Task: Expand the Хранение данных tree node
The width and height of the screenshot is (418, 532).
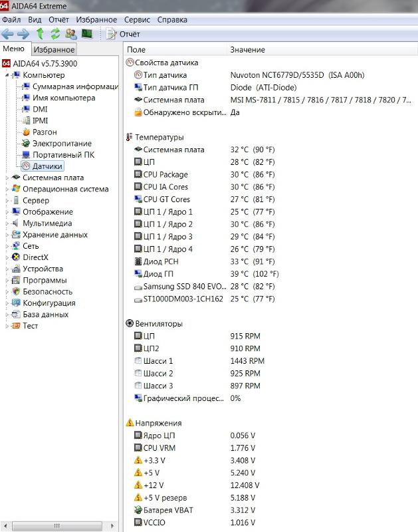Action: [x=7, y=235]
